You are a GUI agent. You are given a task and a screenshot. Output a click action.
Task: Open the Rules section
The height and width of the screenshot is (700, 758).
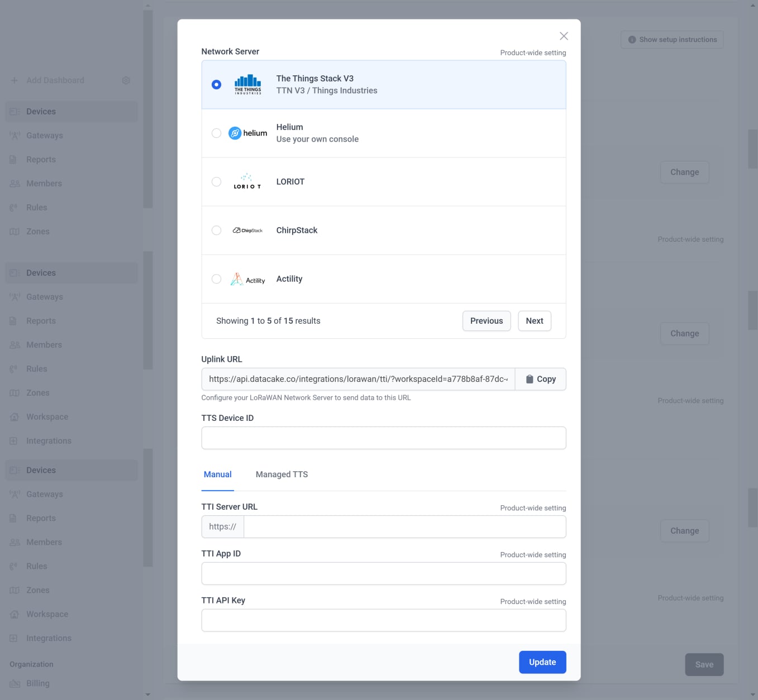pyautogui.click(x=36, y=207)
